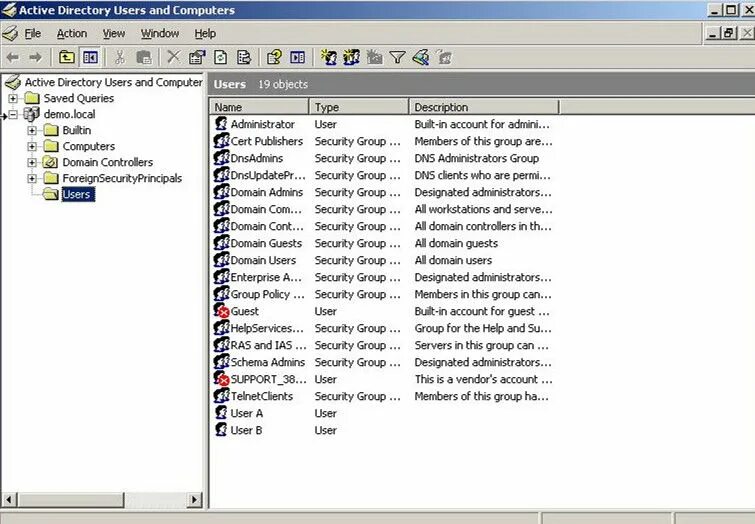Create a new group with toolbar icon
The width and height of the screenshot is (755, 524).
point(351,58)
